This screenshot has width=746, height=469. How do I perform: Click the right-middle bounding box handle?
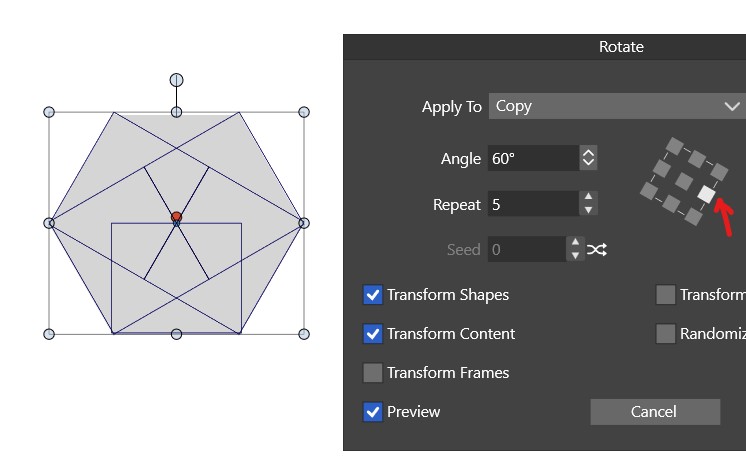[x=304, y=223]
